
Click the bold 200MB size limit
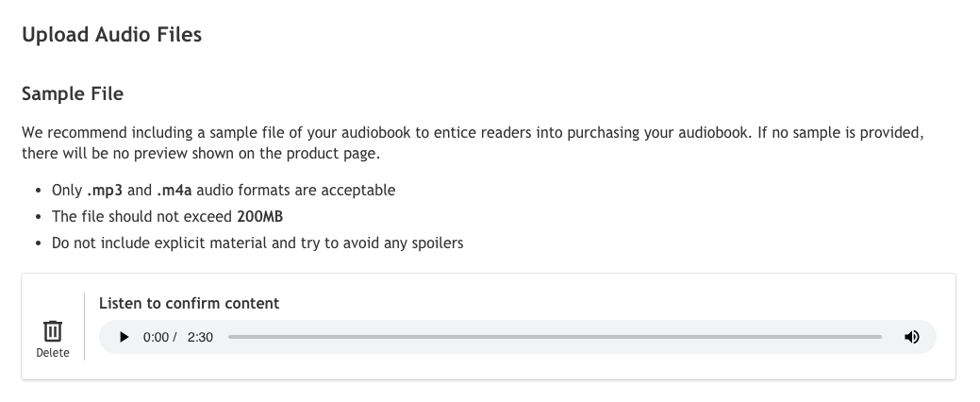pos(260,216)
